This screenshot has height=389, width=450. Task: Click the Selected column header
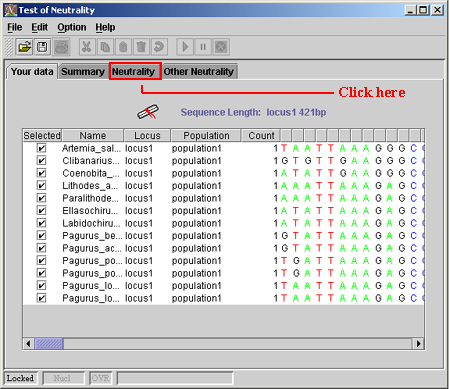coord(42,136)
